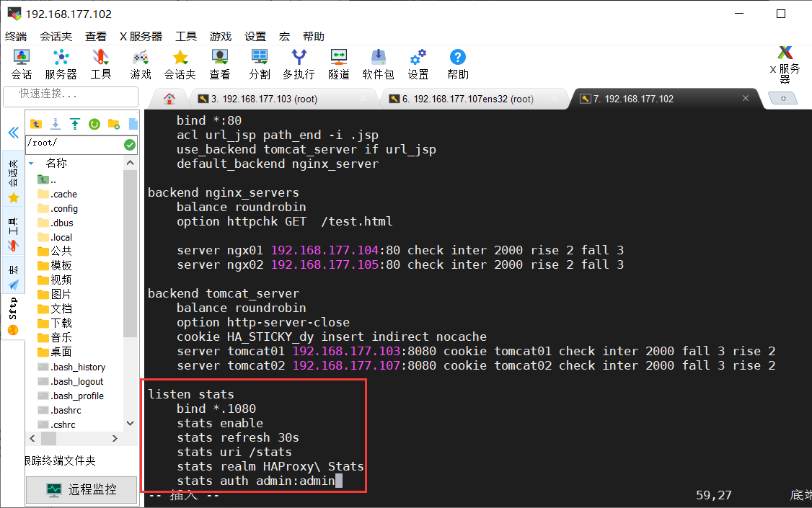
Task: Select the 宏 sidebar tab
Action: 14,275
